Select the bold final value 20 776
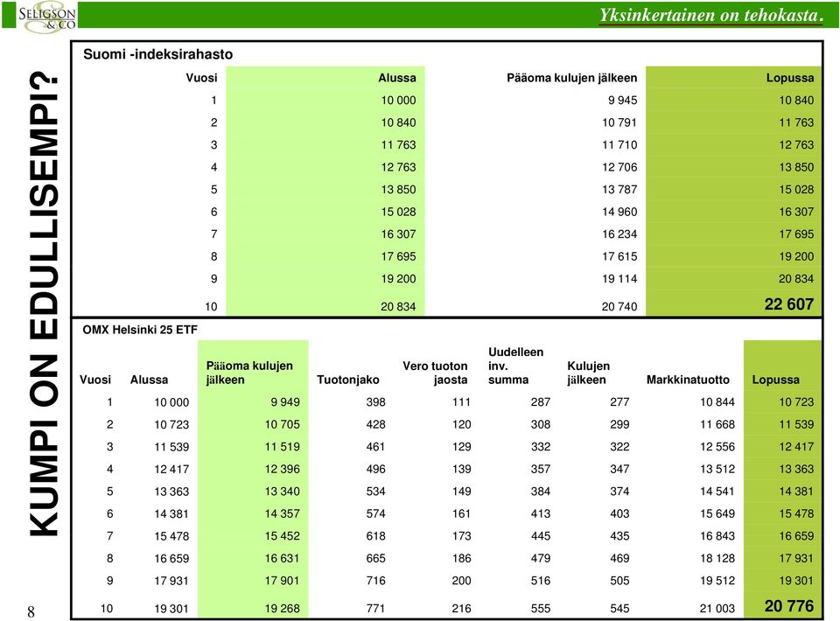 [789, 606]
